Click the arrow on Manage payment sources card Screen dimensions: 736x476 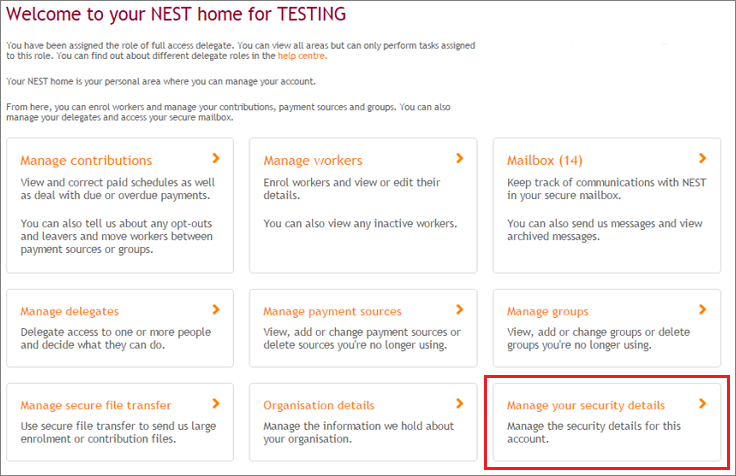coord(460,309)
